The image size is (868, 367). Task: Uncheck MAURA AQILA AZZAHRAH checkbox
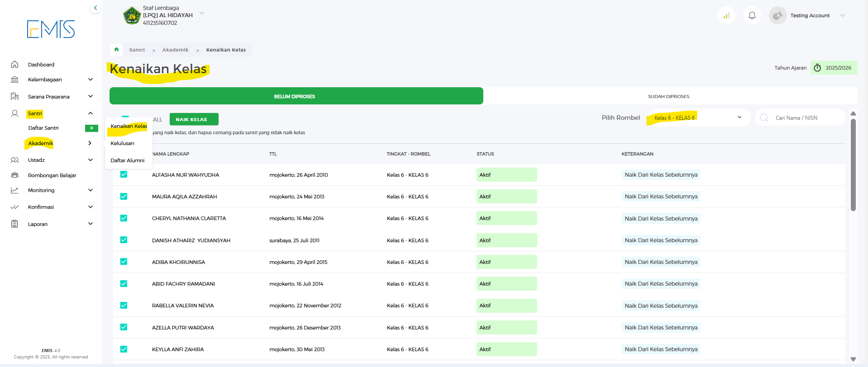[x=124, y=196]
